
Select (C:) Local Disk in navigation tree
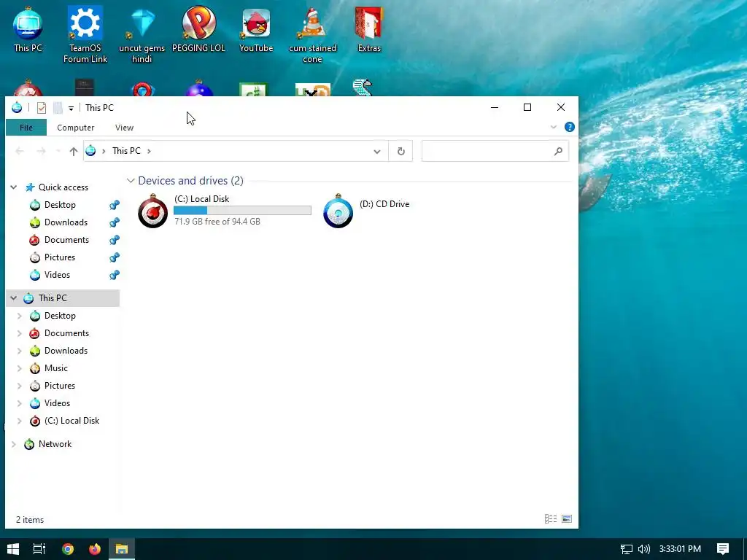coord(71,421)
